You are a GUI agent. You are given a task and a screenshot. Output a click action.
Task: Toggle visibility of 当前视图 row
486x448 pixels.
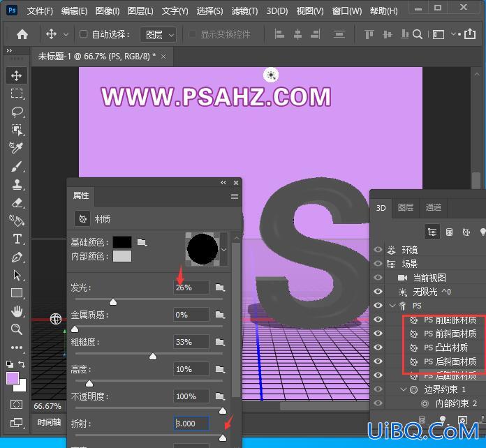(378, 277)
